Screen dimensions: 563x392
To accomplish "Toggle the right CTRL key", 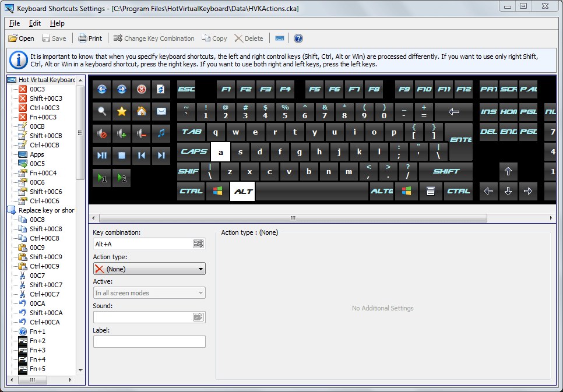I will [458, 191].
